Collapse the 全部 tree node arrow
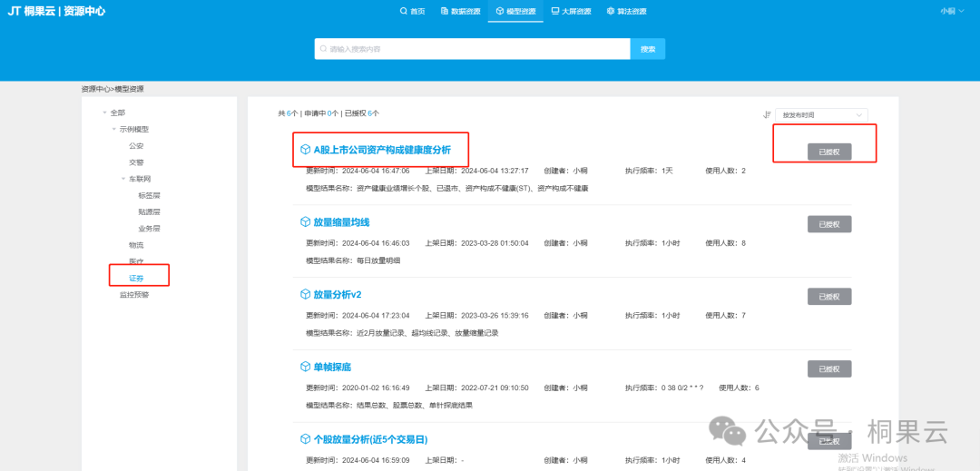The width and height of the screenshot is (980, 471). pyautogui.click(x=103, y=113)
